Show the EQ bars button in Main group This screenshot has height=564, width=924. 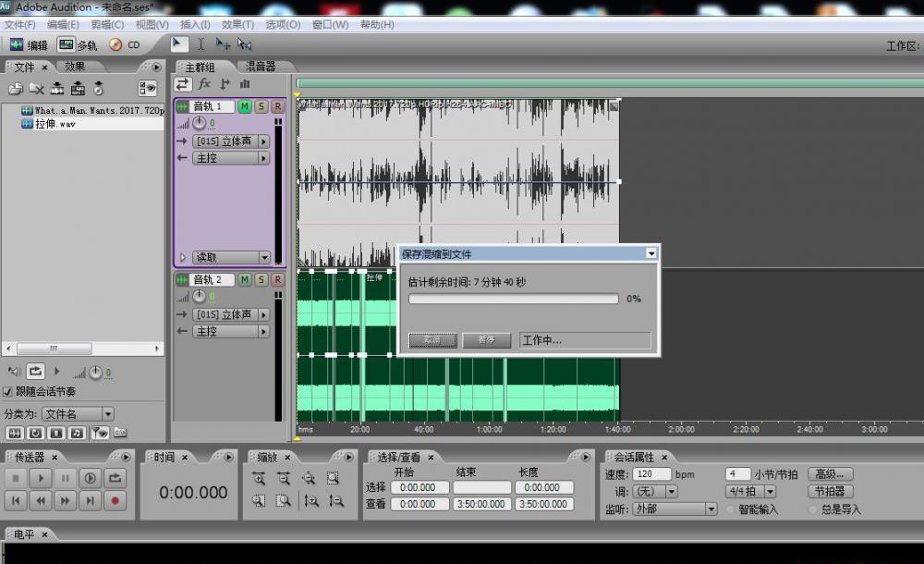coord(245,84)
